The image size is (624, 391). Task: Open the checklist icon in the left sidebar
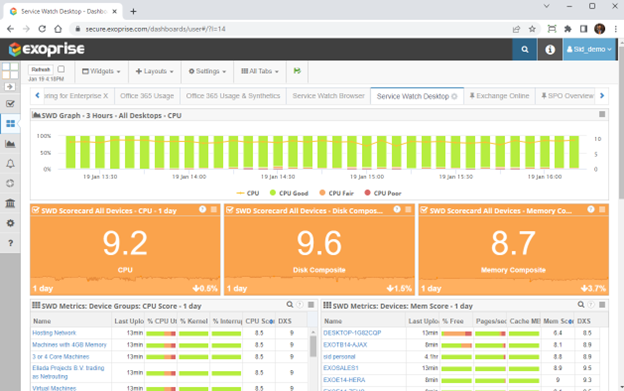click(10, 104)
